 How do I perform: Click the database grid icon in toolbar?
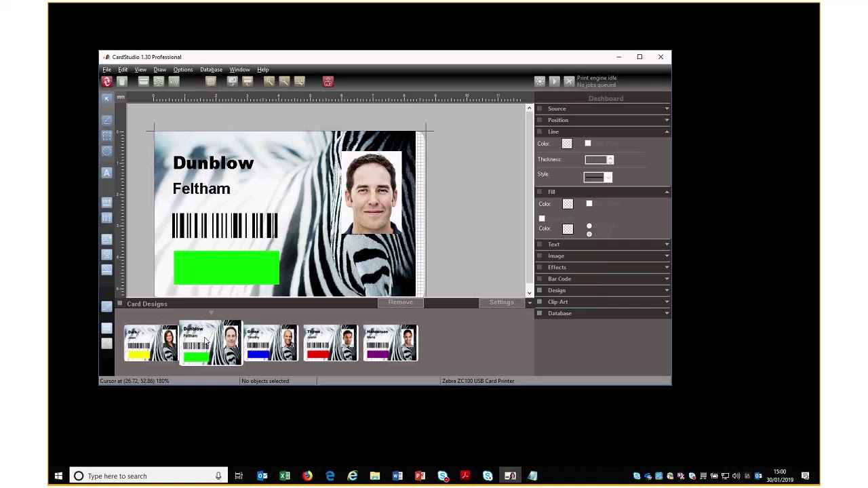pos(211,81)
